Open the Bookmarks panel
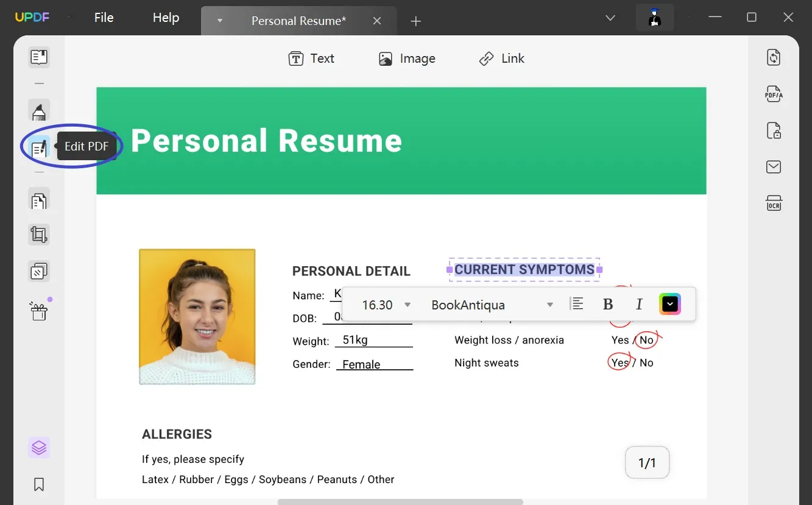812x505 pixels. [39, 484]
